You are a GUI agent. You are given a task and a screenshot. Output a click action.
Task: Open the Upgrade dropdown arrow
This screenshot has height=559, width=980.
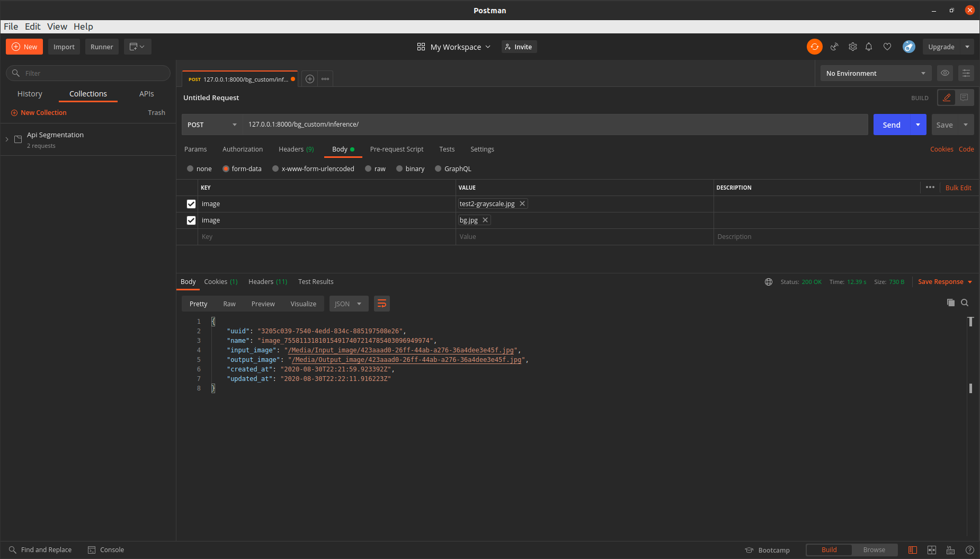967,47
